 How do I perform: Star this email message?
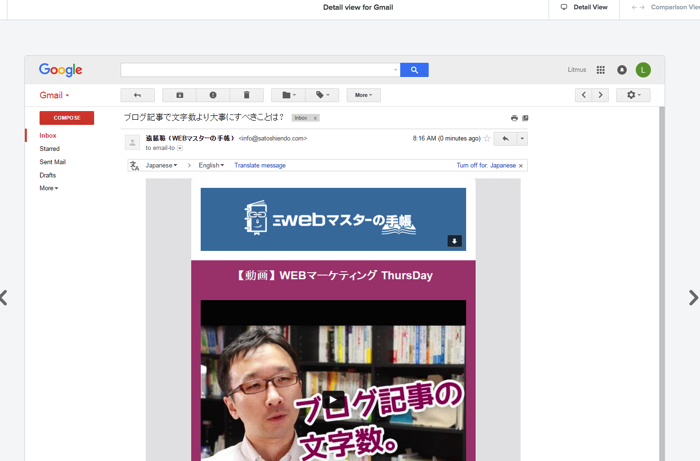click(x=487, y=139)
